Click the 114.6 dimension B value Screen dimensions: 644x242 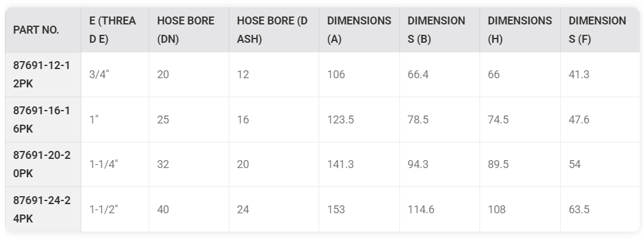coord(421,210)
